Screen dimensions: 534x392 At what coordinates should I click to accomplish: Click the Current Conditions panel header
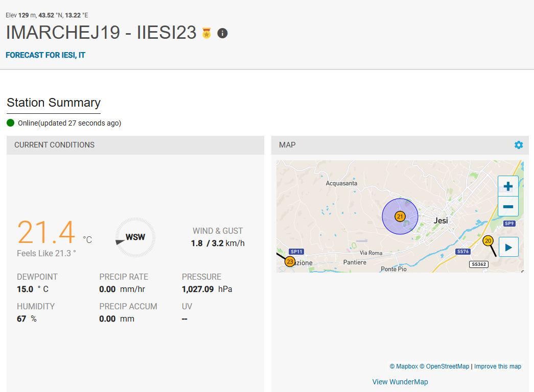click(x=54, y=145)
